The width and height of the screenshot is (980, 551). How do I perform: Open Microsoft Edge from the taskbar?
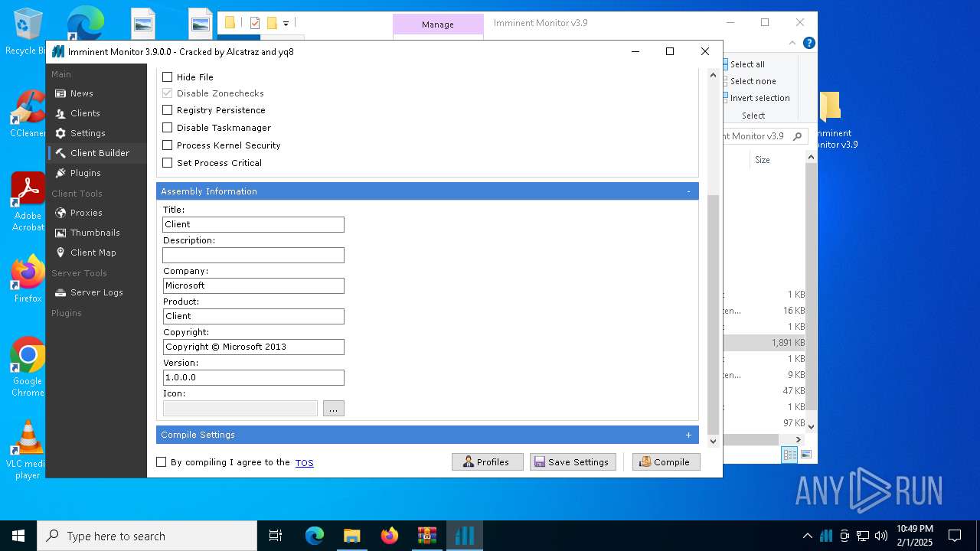tap(315, 536)
